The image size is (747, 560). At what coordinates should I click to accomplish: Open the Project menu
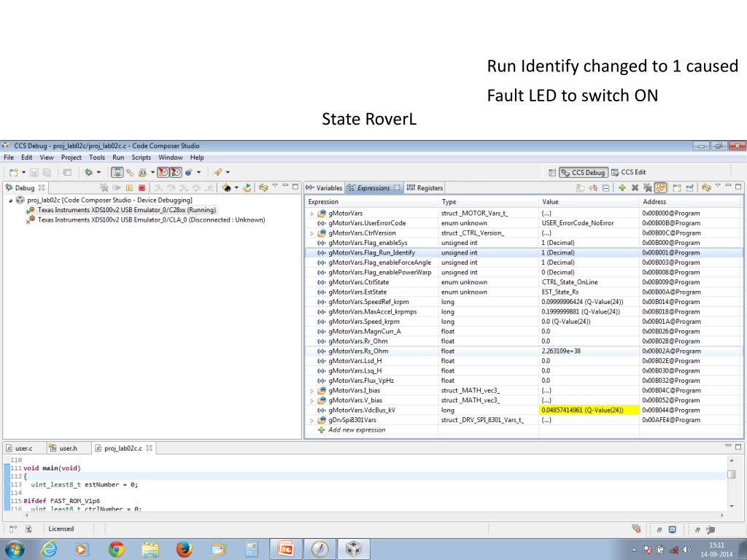tap(71, 157)
